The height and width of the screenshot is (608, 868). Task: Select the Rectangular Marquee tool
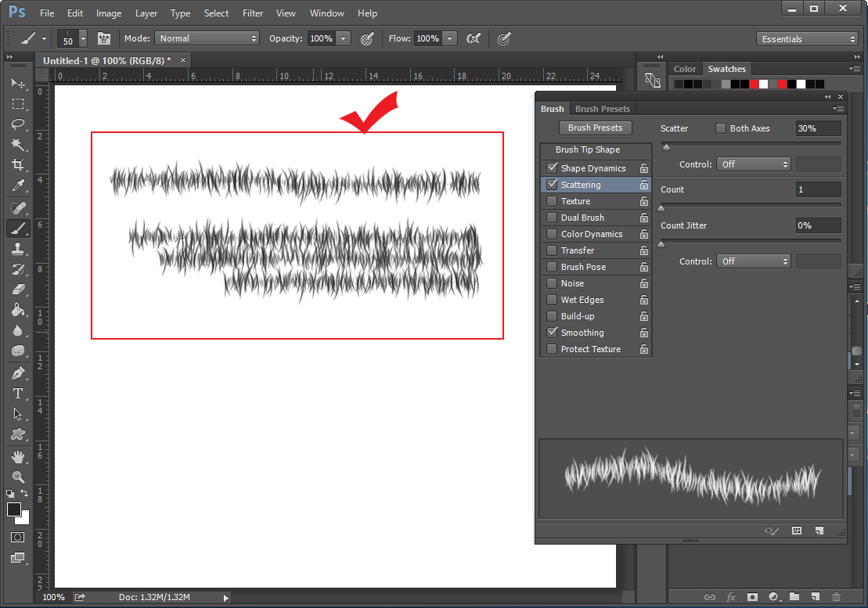pos(18,104)
